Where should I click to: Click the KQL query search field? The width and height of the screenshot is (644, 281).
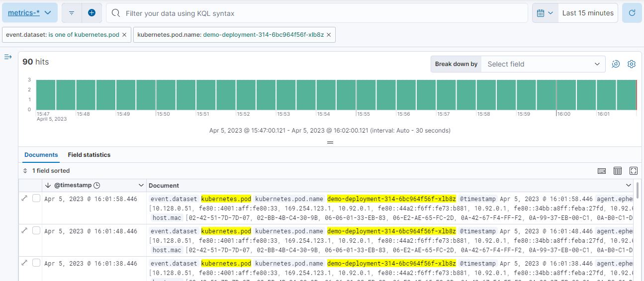pyautogui.click(x=318, y=13)
